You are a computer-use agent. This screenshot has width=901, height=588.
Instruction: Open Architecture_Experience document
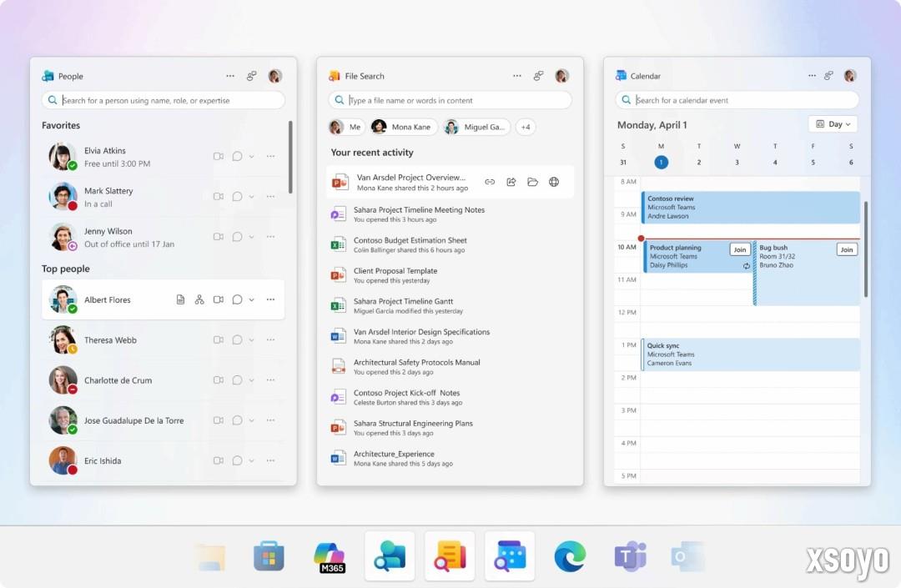click(450, 458)
